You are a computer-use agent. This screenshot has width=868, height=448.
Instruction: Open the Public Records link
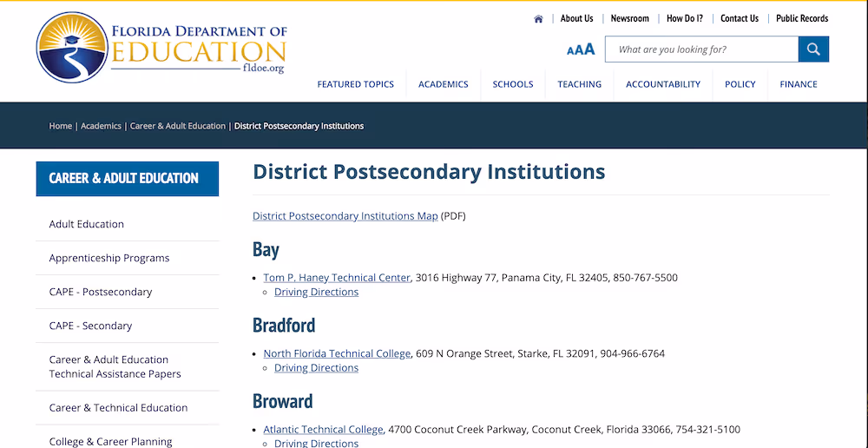[x=801, y=18]
